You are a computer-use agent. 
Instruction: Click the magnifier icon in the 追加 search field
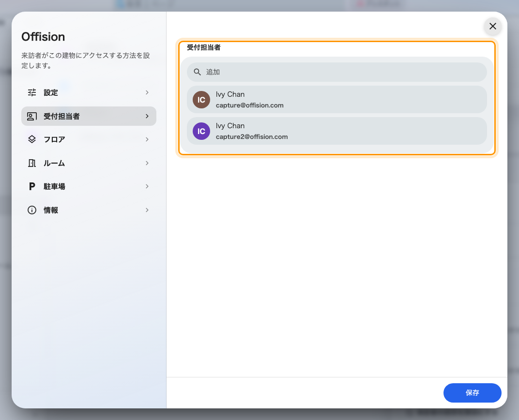(x=197, y=72)
